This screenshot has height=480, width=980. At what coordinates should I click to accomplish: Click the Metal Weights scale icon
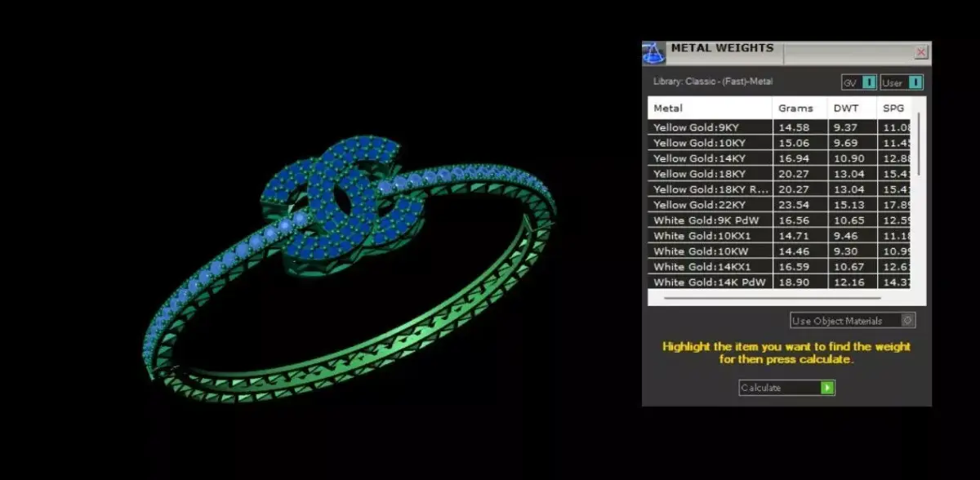[x=653, y=53]
